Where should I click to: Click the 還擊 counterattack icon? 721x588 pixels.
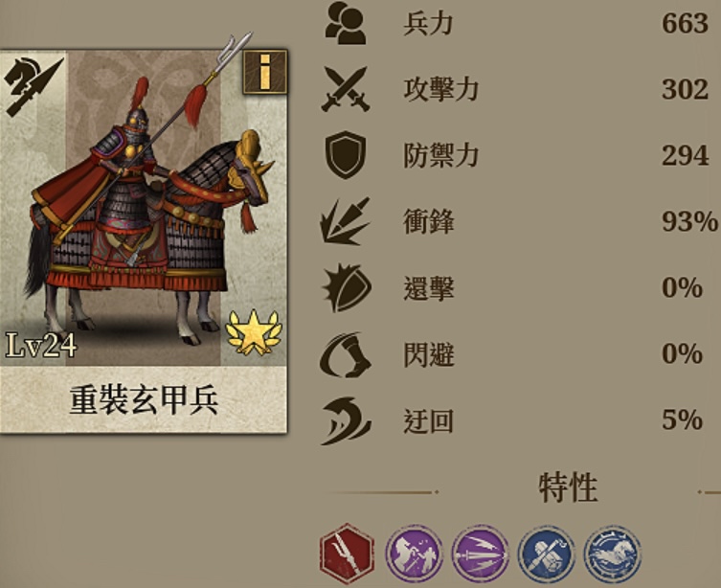347,288
